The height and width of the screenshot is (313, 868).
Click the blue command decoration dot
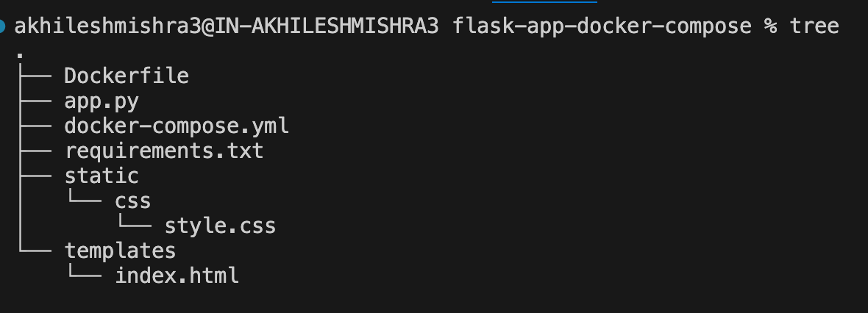pos(2,26)
